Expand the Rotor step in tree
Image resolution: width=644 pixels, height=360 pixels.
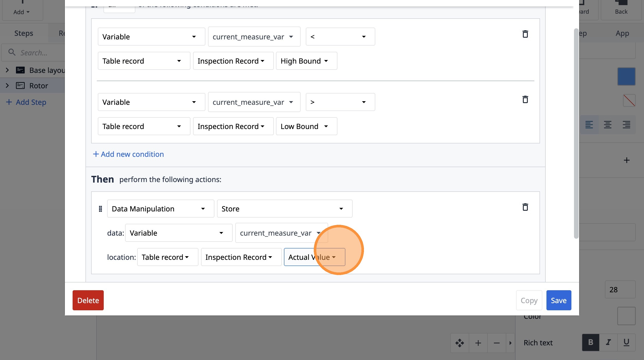[x=7, y=85]
